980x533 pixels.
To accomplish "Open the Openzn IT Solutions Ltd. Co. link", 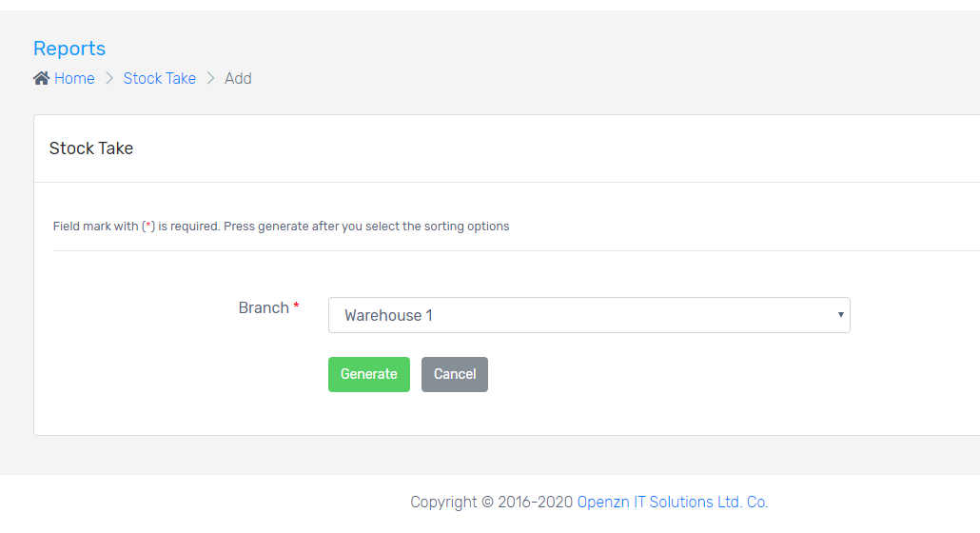I will pyautogui.click(x=673, y=502).
